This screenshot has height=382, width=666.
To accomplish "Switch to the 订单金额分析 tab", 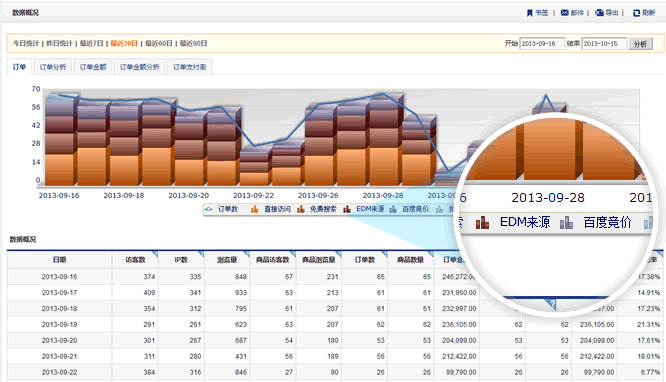I will (x=139, y=67).
